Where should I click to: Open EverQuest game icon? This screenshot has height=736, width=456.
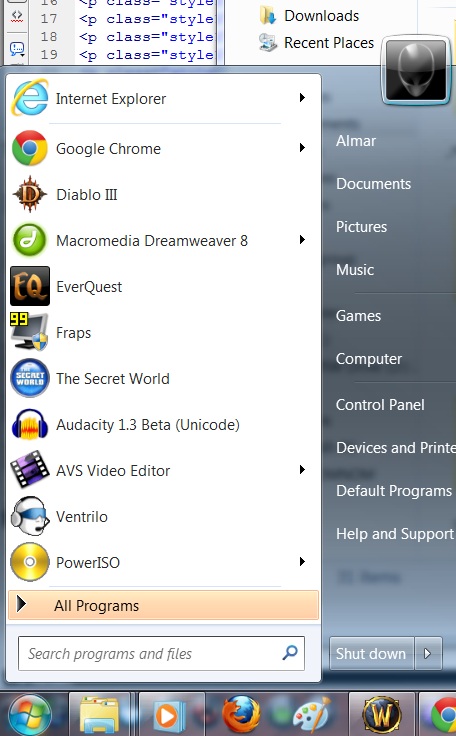point(30,286)
